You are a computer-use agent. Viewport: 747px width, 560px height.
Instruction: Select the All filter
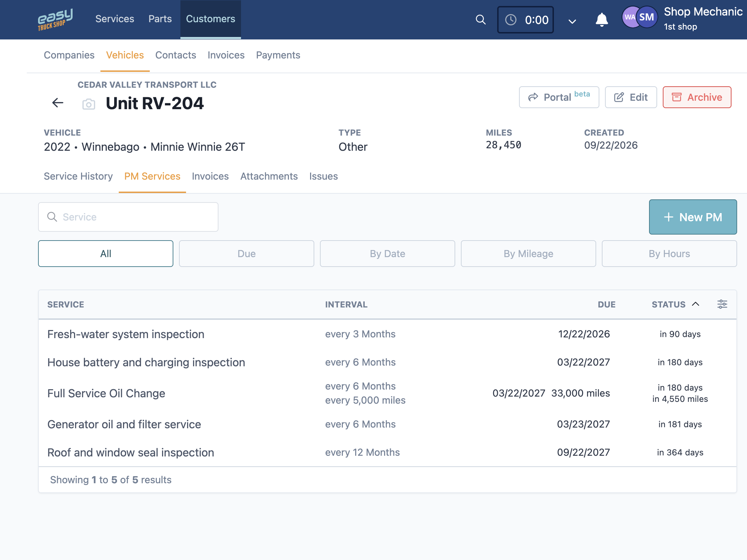tap(106, 254)
